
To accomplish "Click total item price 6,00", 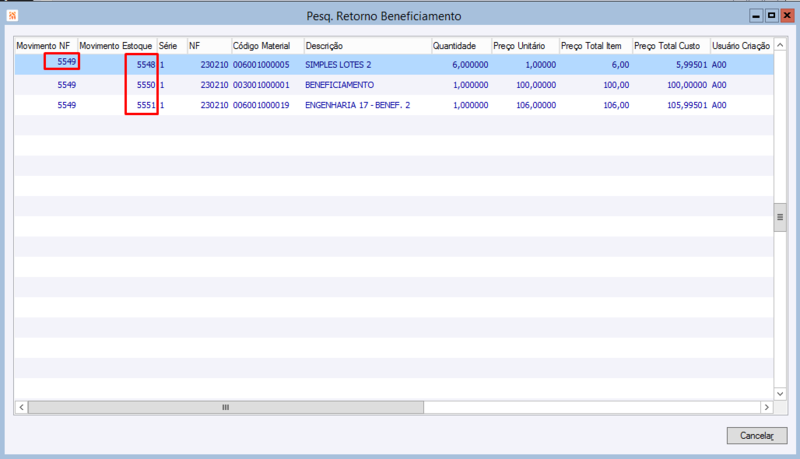I will [620, 65].
